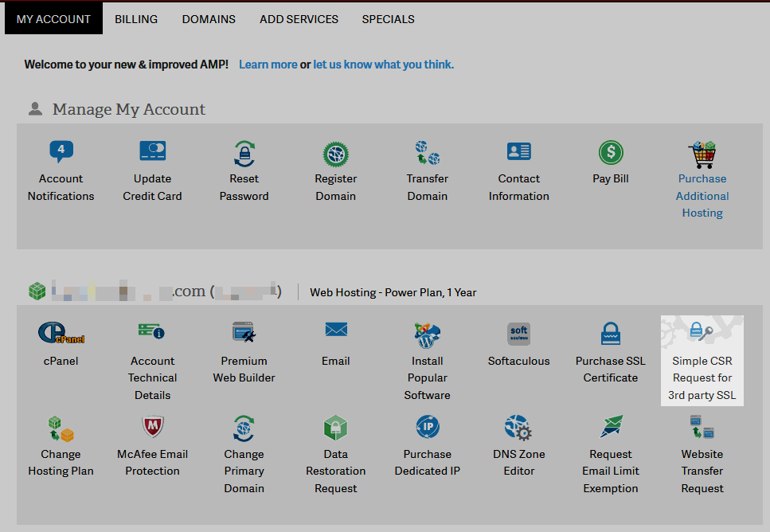Open the cPanel icon
The image size is (770, 532).
click(x=61, y=334)
